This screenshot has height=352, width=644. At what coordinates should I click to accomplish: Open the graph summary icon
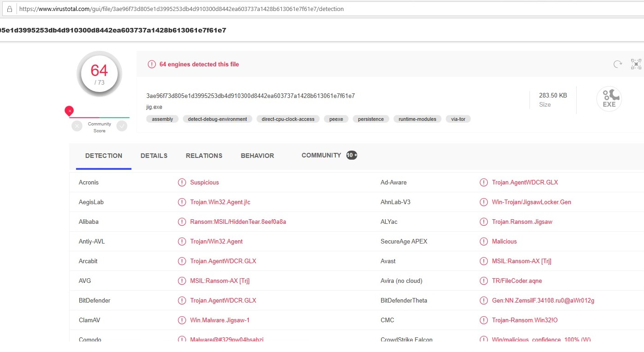pos(636,64)
